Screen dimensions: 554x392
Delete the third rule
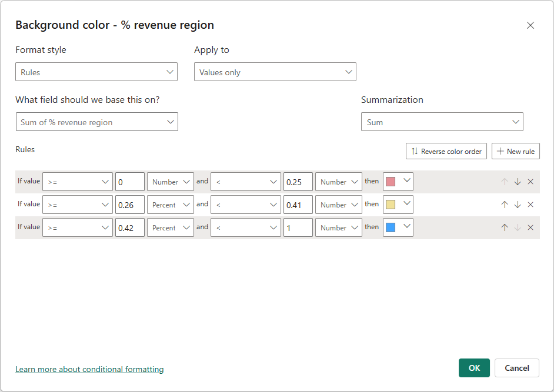tap(530, 227)
